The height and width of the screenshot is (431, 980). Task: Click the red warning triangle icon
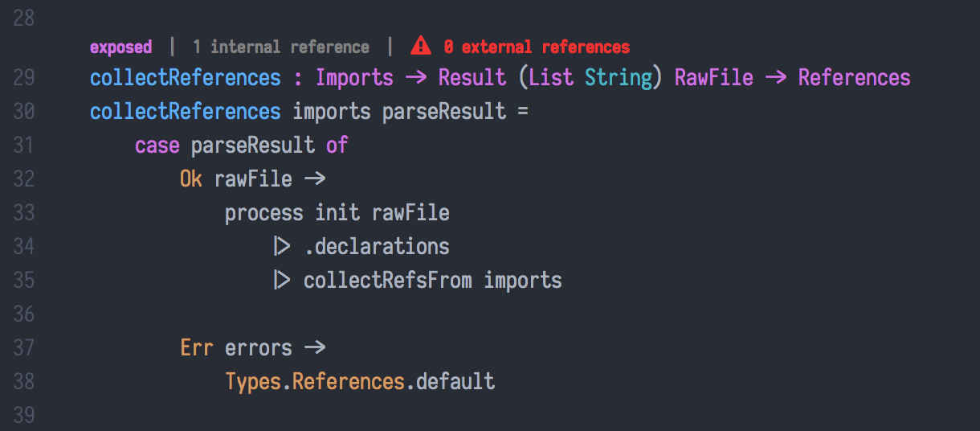click(421, 47)
